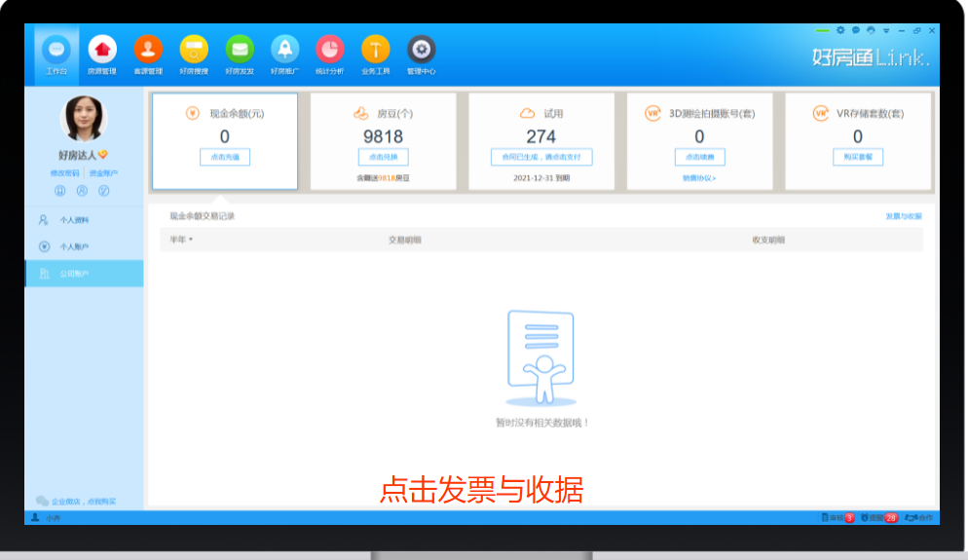Click the 购买套餐 button for VR storage
This screenshot has width=968, height=560.
coord(857,157)
